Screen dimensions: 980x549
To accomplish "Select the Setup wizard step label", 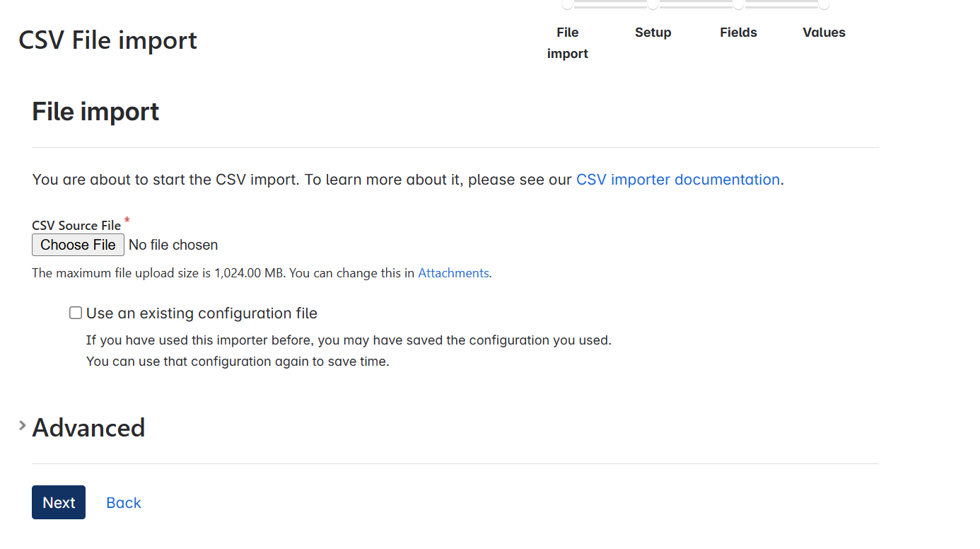I will 653,32.
